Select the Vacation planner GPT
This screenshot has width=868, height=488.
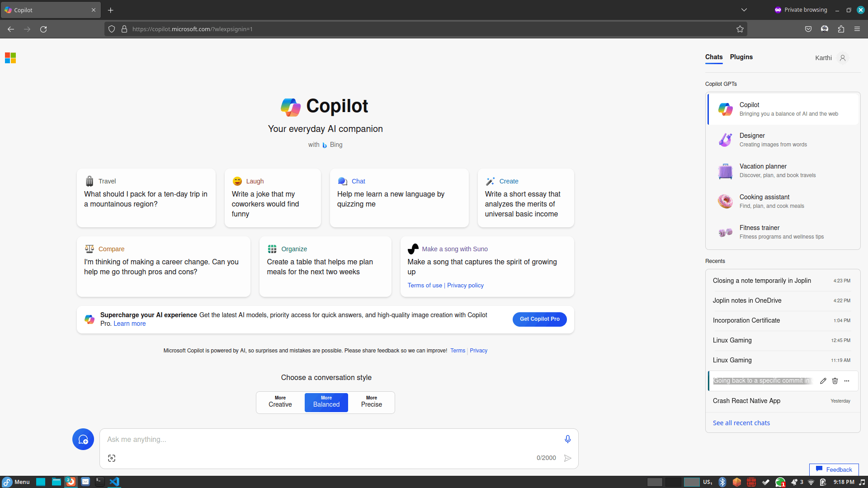click(783, 170)
